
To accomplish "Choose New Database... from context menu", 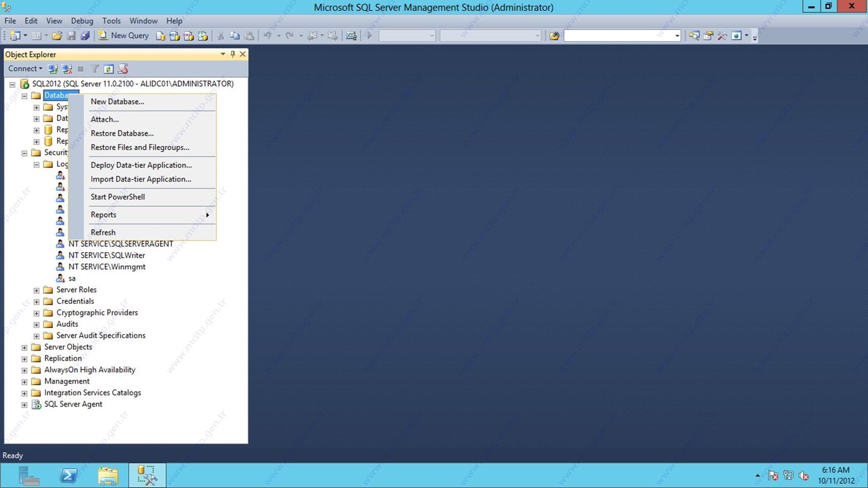I will click(142, 102).
